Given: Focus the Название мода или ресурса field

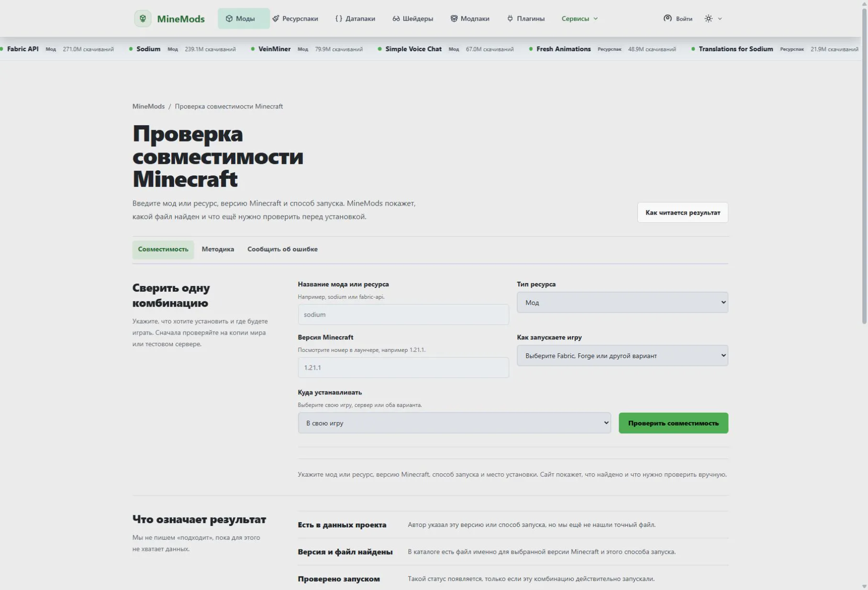Looking at the screenshot, I should pos(403,315).
